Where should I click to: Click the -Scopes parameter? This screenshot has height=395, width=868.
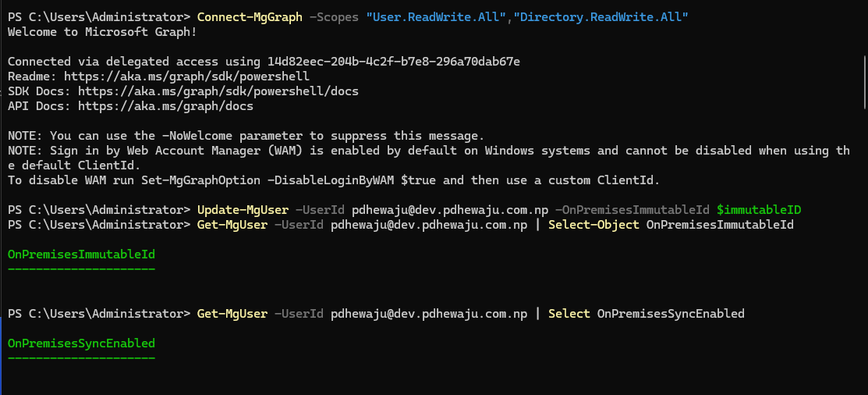point(334,17)
